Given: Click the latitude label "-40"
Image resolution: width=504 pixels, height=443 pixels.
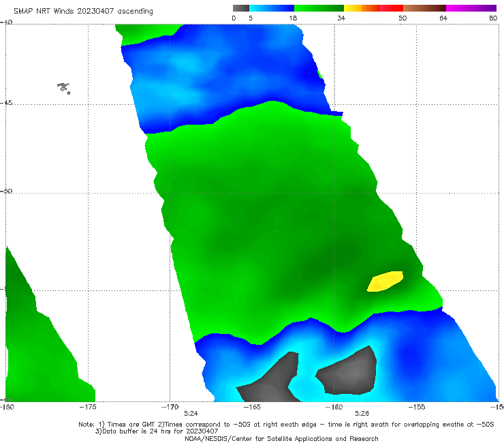Looking at the screenshot, I should (x=6, y=22).
